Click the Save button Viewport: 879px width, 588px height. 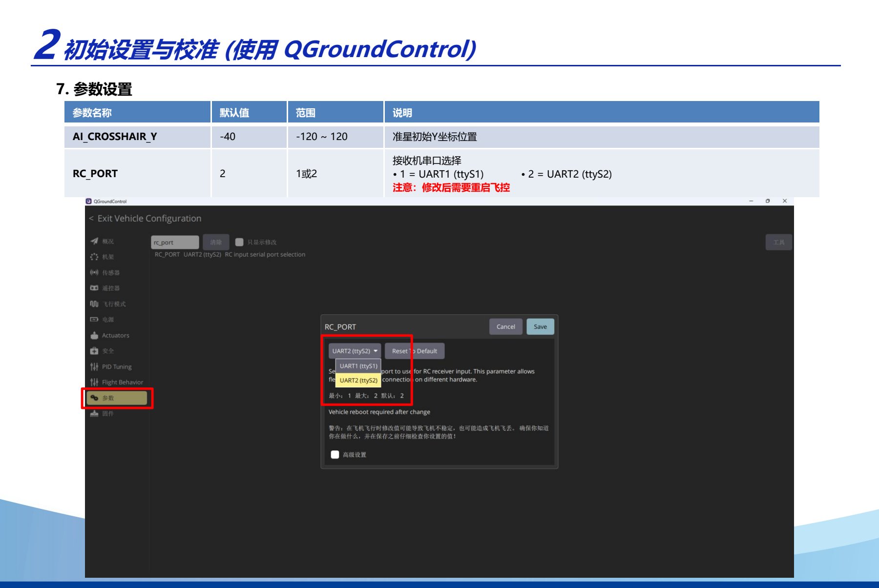coord(540,326)
